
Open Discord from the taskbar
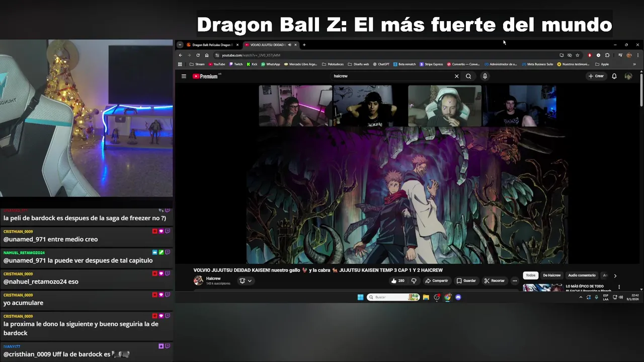pyautogui.click(x=458, y=297)
